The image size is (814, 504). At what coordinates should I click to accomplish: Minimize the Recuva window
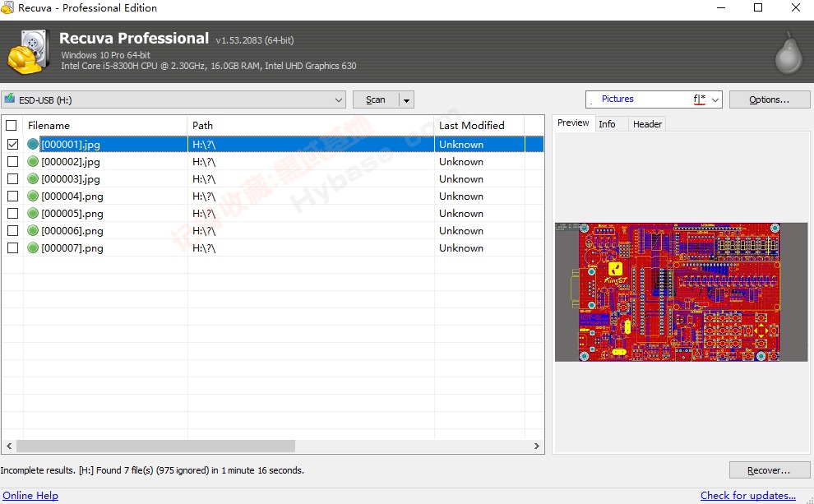[x=721, y=7]
